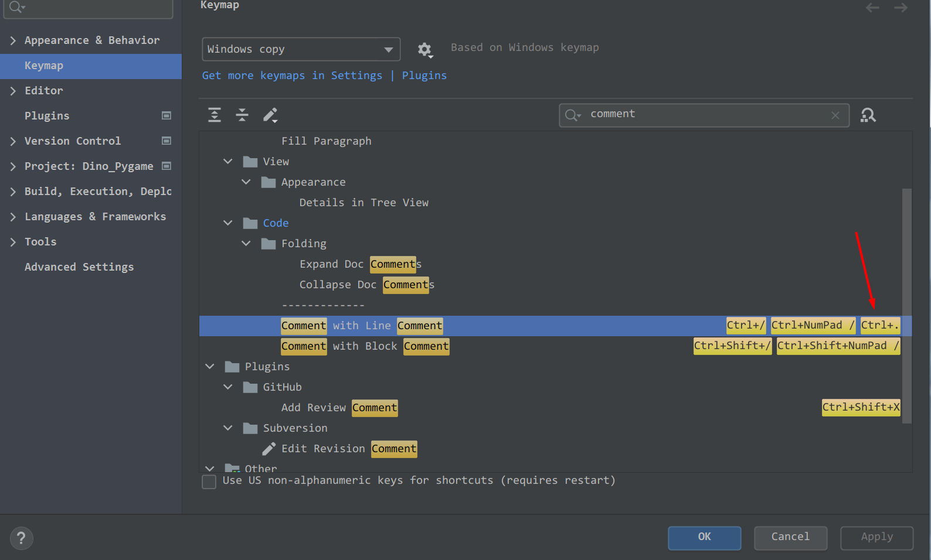The height and width of the screenshot is (560, 931).
Task: Click the settings search magnifier icon
Action: [17, 7]
